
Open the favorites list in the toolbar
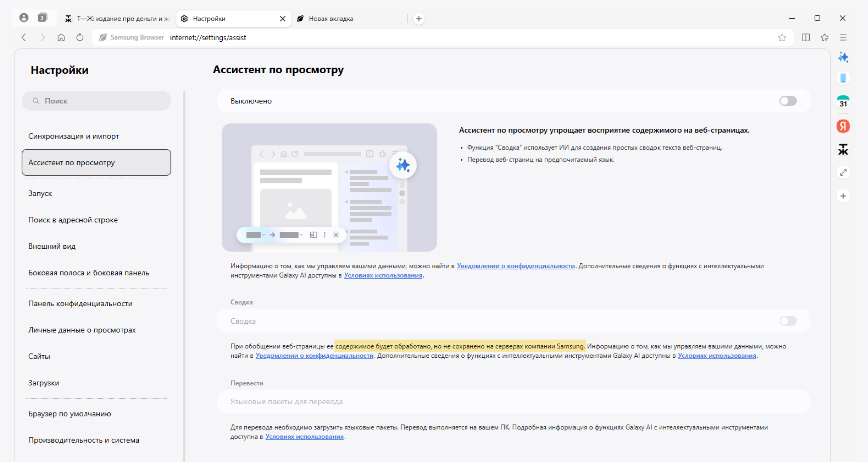[x=825, y=37]
